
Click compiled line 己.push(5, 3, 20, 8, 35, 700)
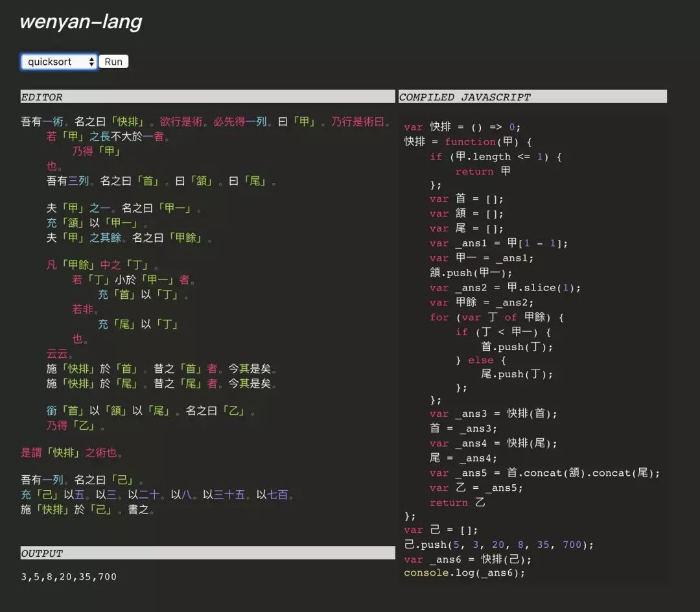pos(498,545)
